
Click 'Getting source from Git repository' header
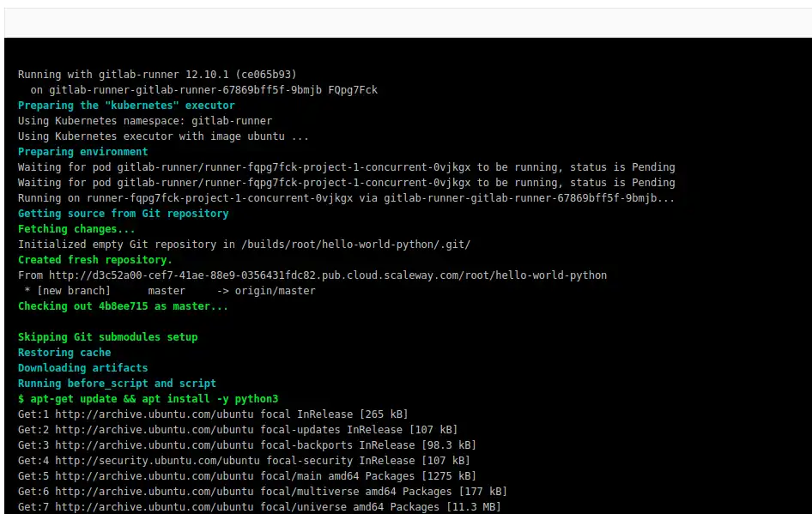[124, 214]
